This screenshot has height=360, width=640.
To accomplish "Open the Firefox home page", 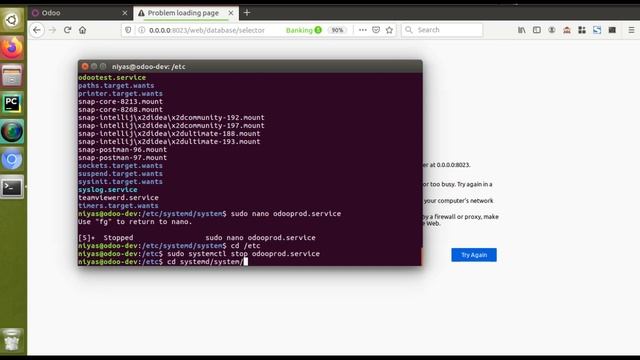I will (x=82, y=30).
